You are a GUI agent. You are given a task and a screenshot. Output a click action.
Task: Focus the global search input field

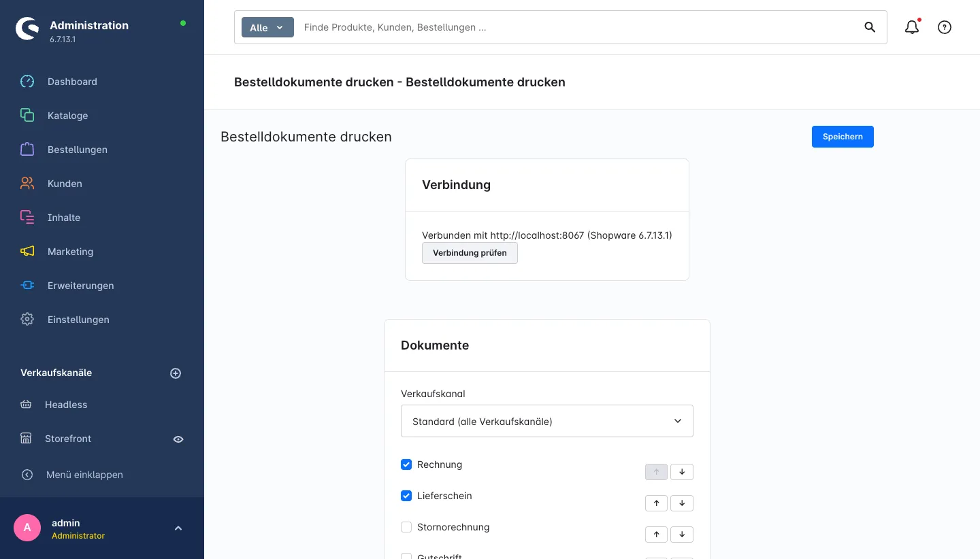pyautogui.click(x=578, y=27)
